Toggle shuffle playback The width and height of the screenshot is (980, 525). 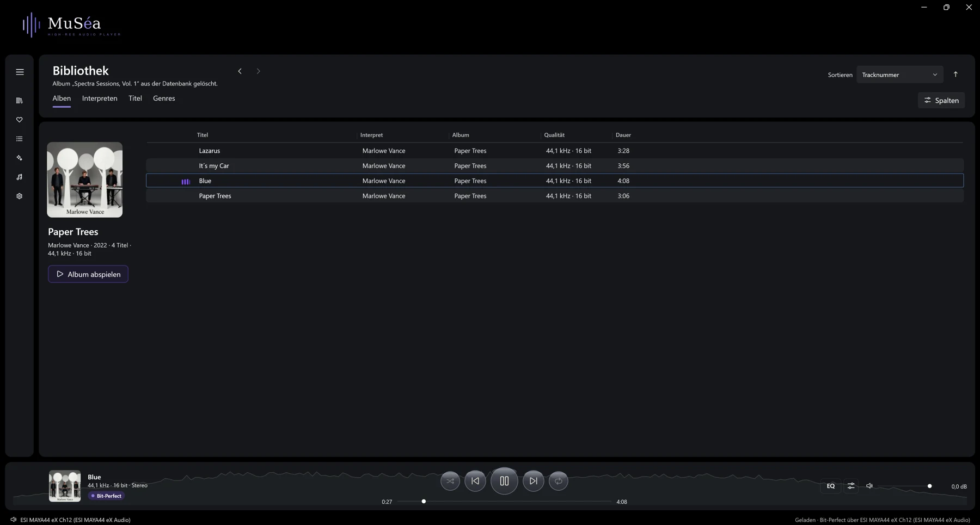(450, 481)
